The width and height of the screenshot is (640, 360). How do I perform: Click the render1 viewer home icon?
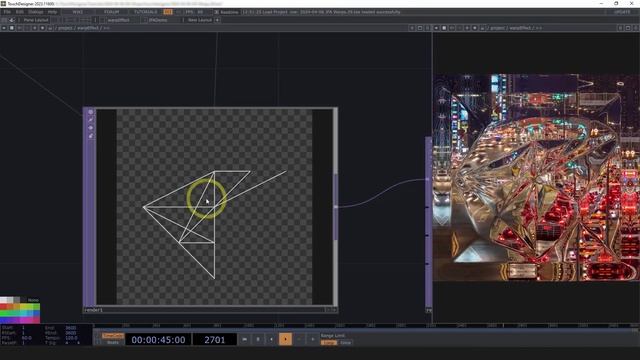pyautogui.click(x=91, y=112)
